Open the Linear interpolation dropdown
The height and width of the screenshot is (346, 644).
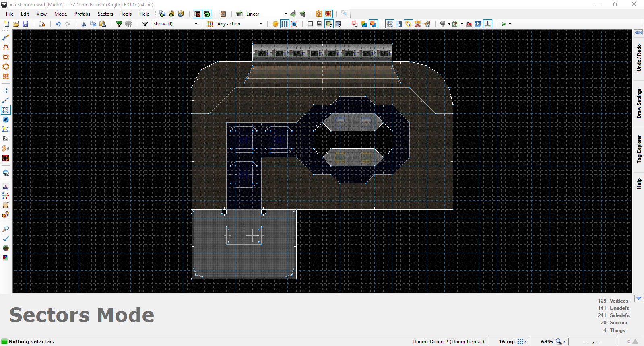coord(285,14)
